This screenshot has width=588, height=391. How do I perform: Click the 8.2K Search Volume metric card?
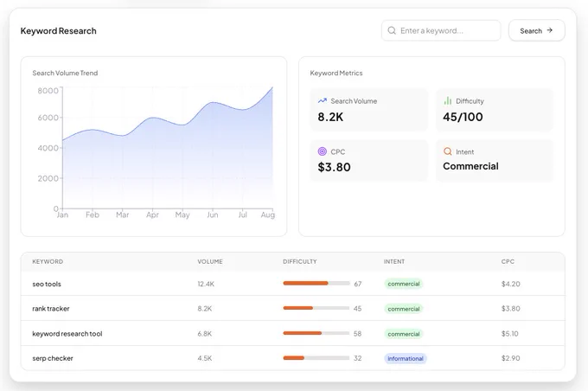(x=369, y=110)
